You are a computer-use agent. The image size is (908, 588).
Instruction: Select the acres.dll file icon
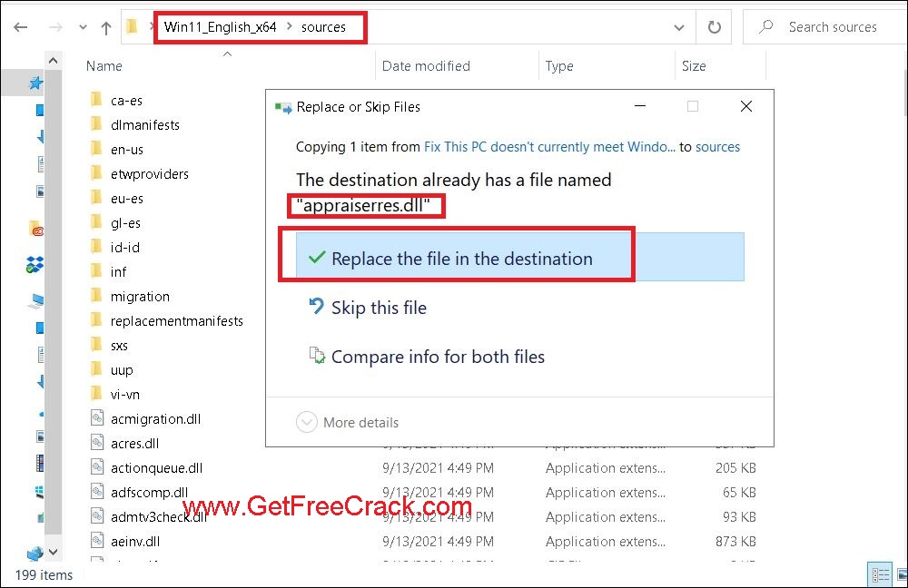pos(97,443)
